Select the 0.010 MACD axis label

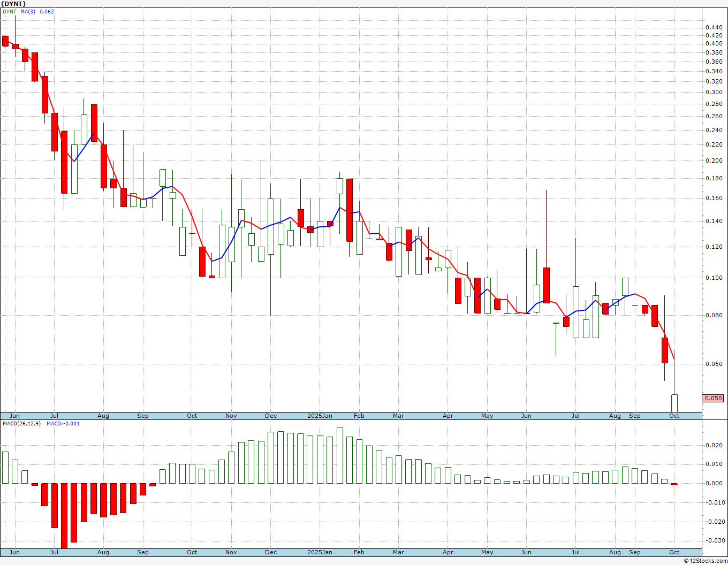(x=714, y=464)
